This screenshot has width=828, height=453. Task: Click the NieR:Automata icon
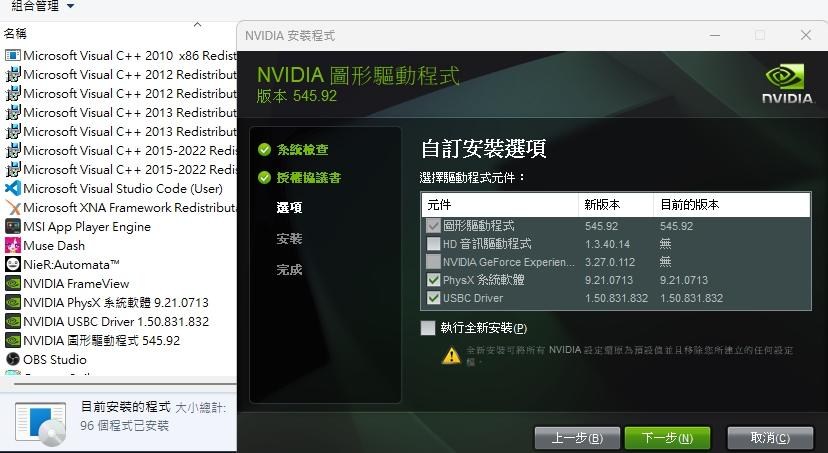pos(13,265)
